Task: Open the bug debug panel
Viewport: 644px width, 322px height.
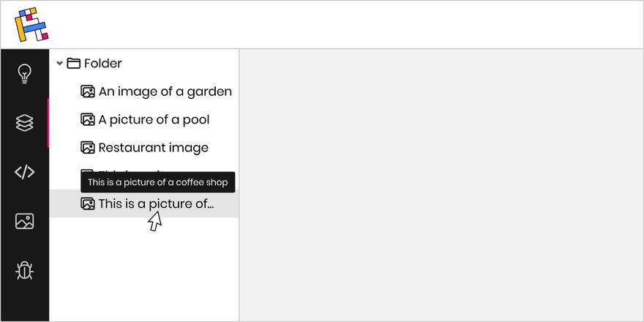Action: (24, 270)
